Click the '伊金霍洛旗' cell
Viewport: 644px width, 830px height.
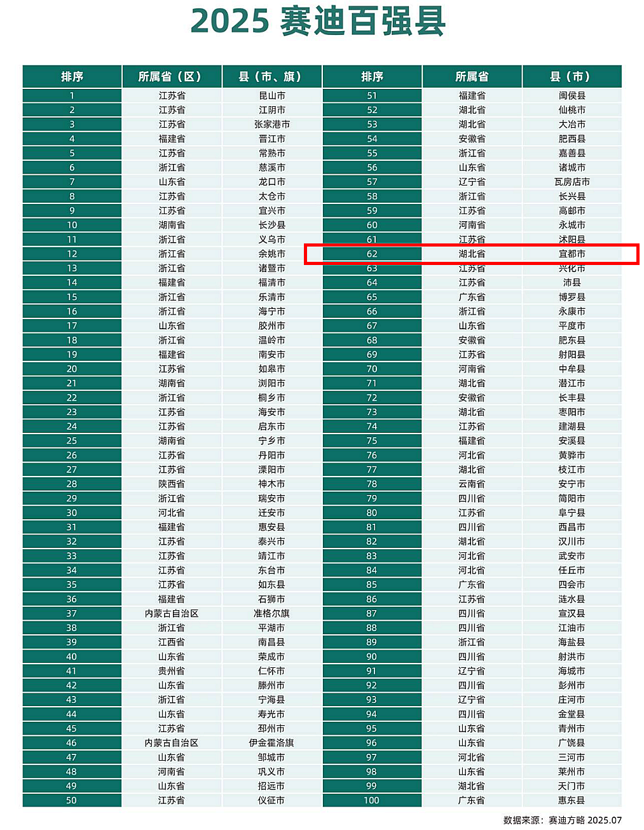point(272,742)
